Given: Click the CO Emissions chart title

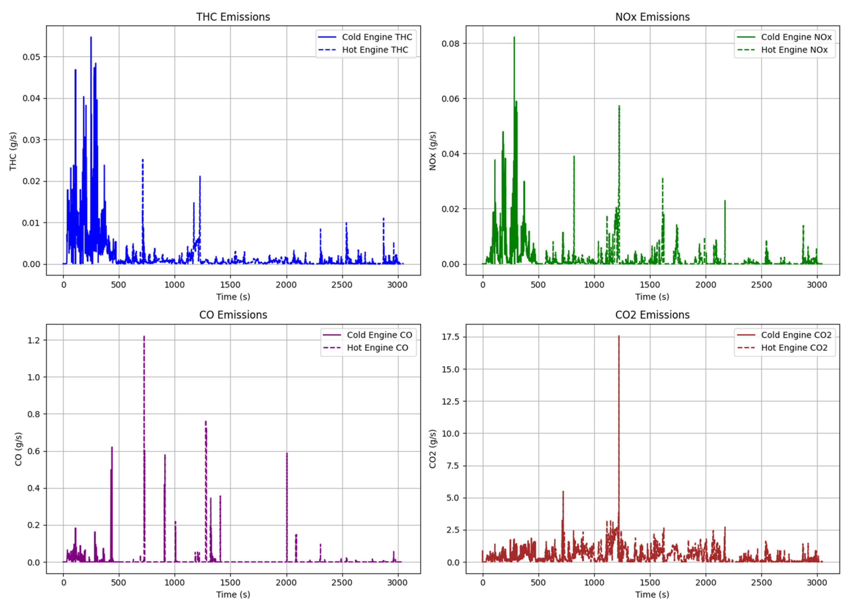Looking at the screenshot, I should pyautogui.click(x=233, y=315).
